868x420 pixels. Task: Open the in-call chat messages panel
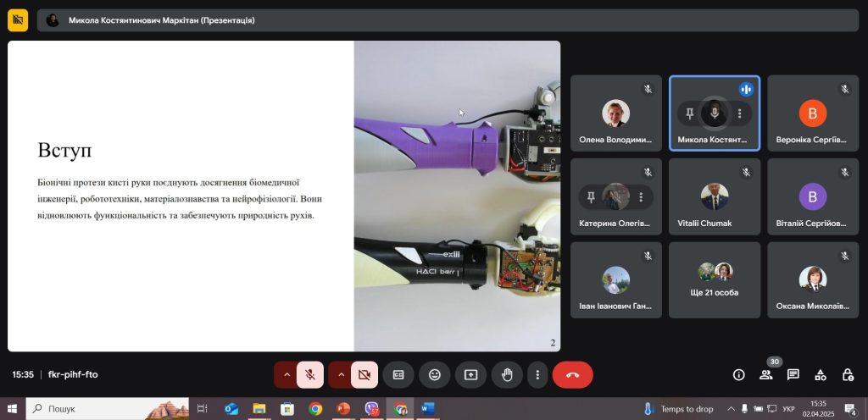(793, 374)
